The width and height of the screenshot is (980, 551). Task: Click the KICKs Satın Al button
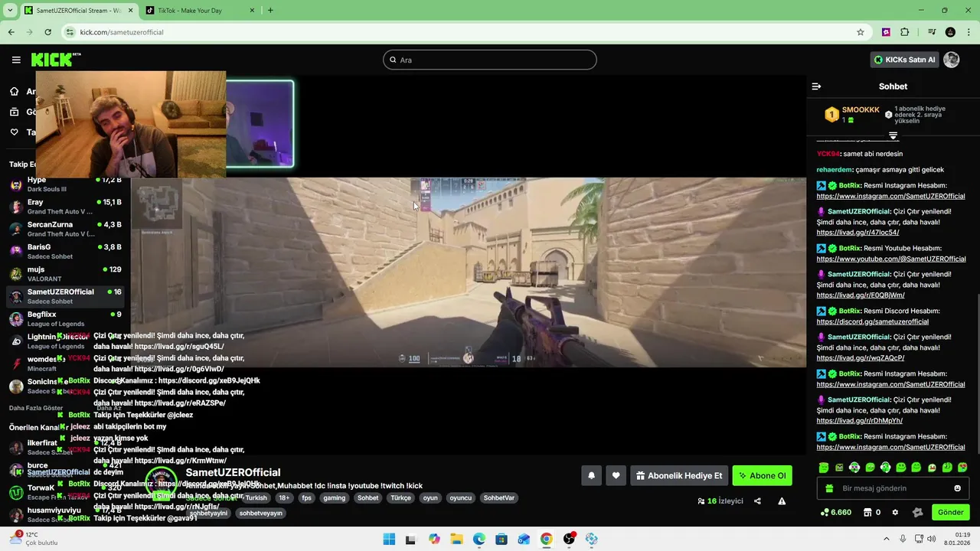(905, 60)
